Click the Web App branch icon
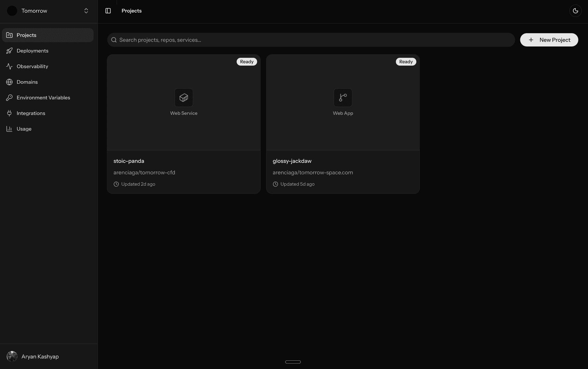Viewport: 588px width, 369px height. click(343, 98)
